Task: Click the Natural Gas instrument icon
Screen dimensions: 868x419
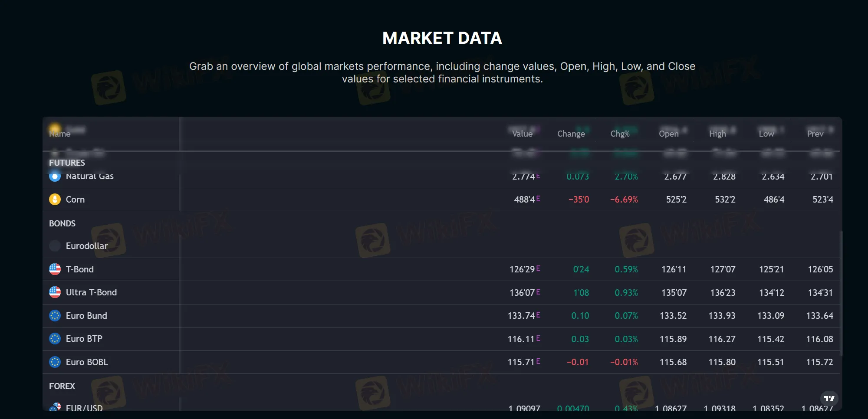Action: tap(55, 176)
